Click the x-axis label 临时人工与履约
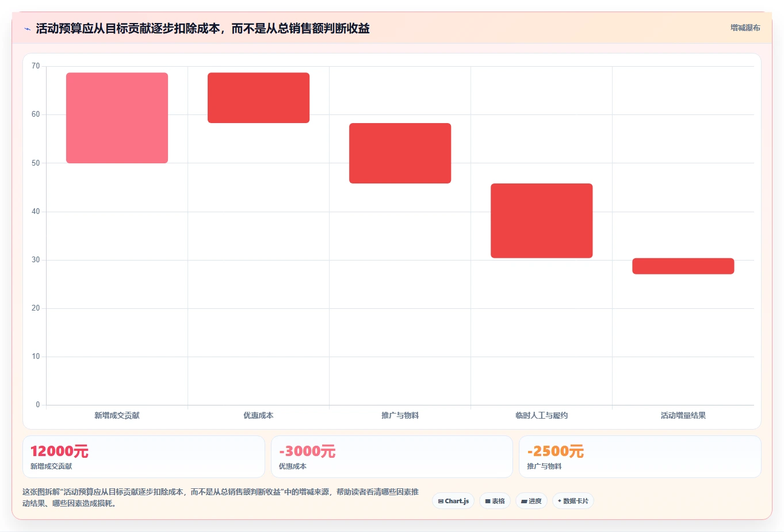Screen dimensions: 784x532 click(541, 415)
